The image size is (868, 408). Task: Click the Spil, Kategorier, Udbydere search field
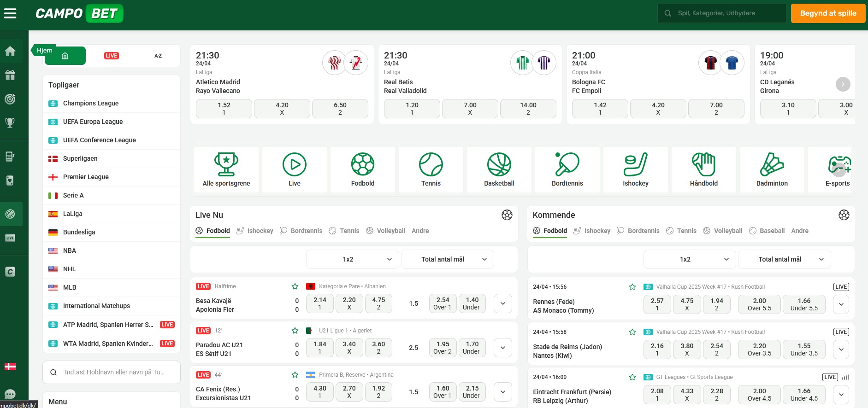[x=722, y=13]
